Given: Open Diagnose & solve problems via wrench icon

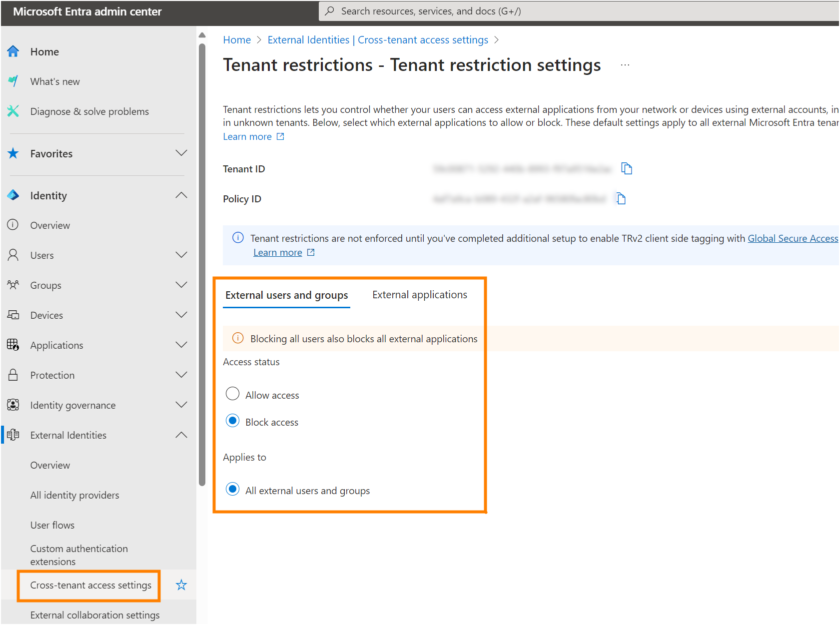Looking at the screenshot, I should [13, 111].
